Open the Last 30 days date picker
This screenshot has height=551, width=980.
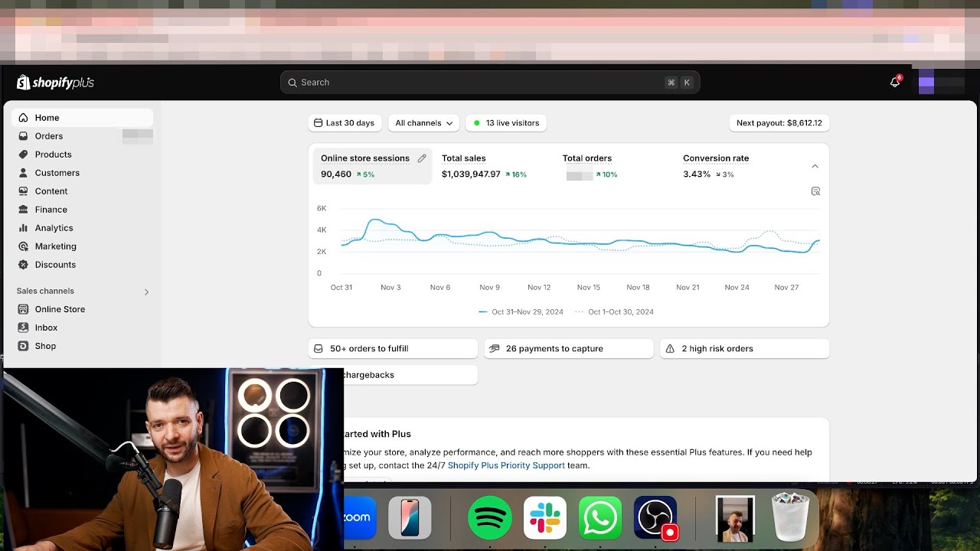tap(345, 123)
